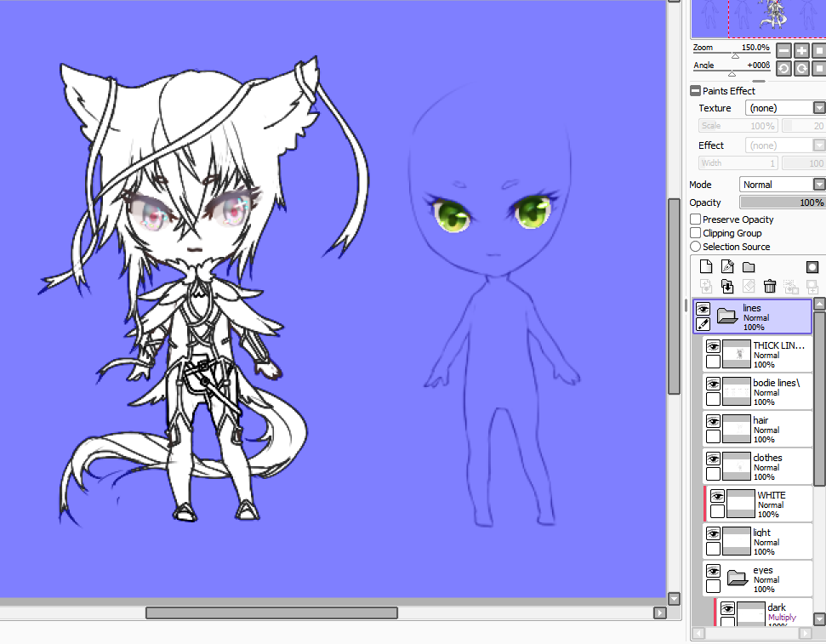Select the hair layer thumbnail

[737, 429]
